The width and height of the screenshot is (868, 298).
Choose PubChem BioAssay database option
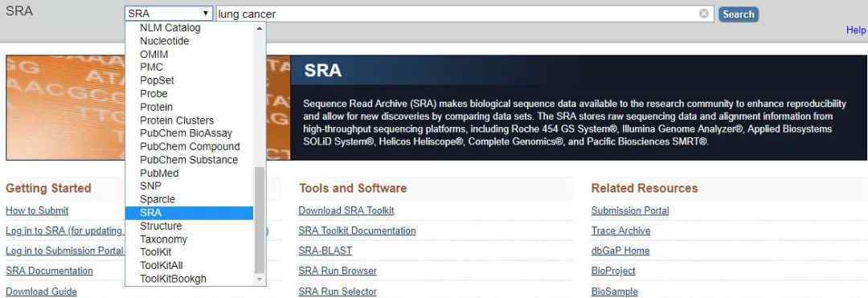190,133
